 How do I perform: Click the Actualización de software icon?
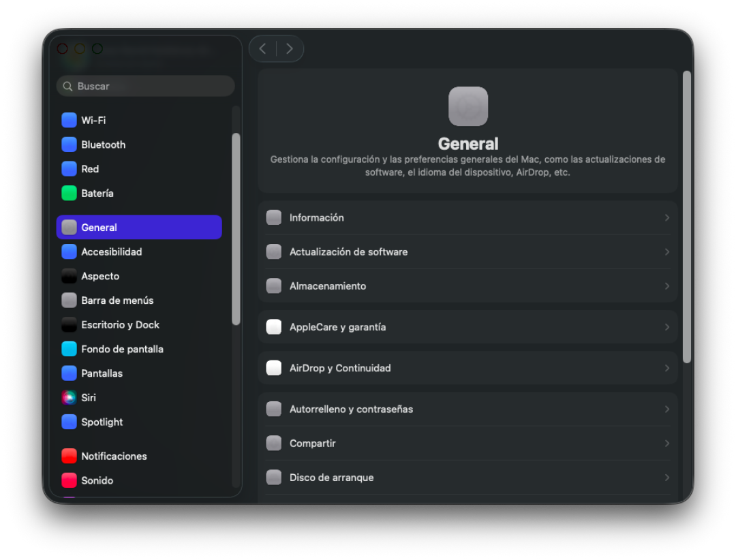pos(274,252)
